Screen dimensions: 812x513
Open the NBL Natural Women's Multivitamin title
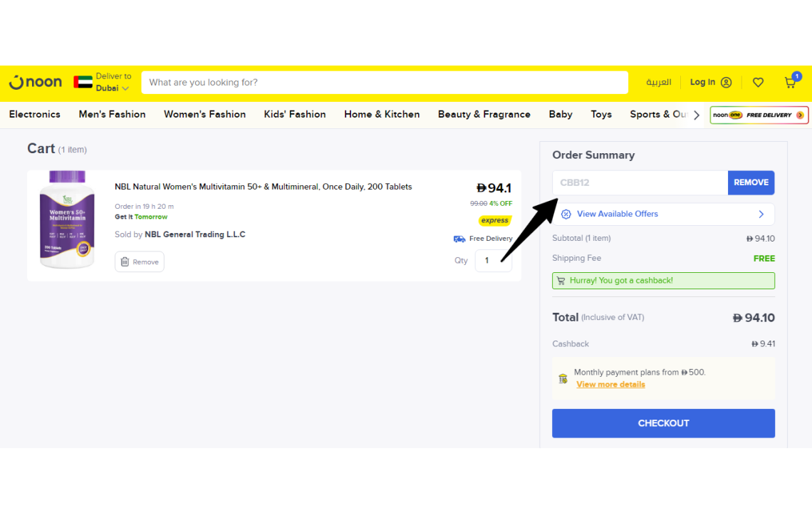coord(263,187)
